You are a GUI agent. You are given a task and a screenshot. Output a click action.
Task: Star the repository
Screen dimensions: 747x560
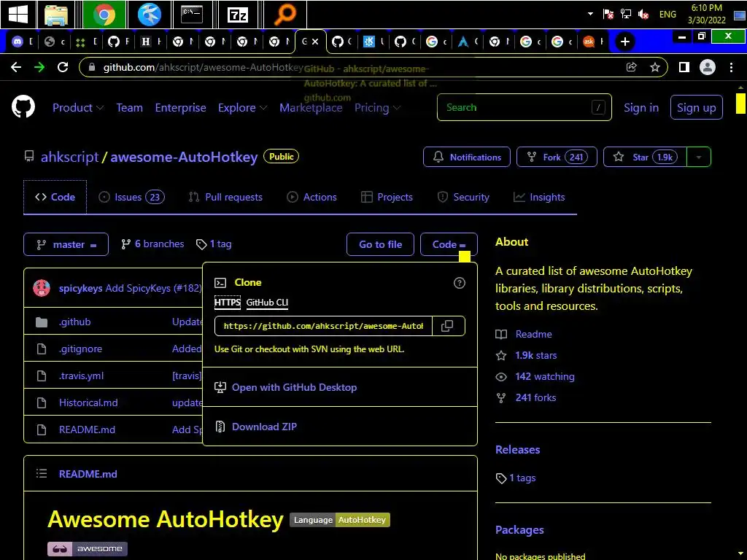point(645,157)
